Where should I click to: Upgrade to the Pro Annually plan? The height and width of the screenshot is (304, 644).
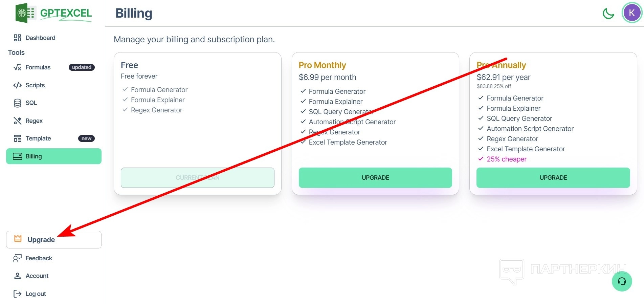point(553,178)
